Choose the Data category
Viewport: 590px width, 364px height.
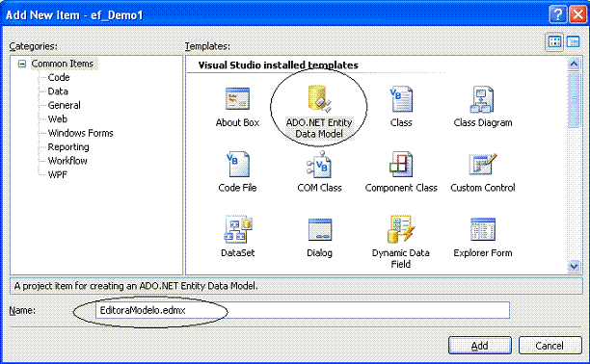[58, 91]
